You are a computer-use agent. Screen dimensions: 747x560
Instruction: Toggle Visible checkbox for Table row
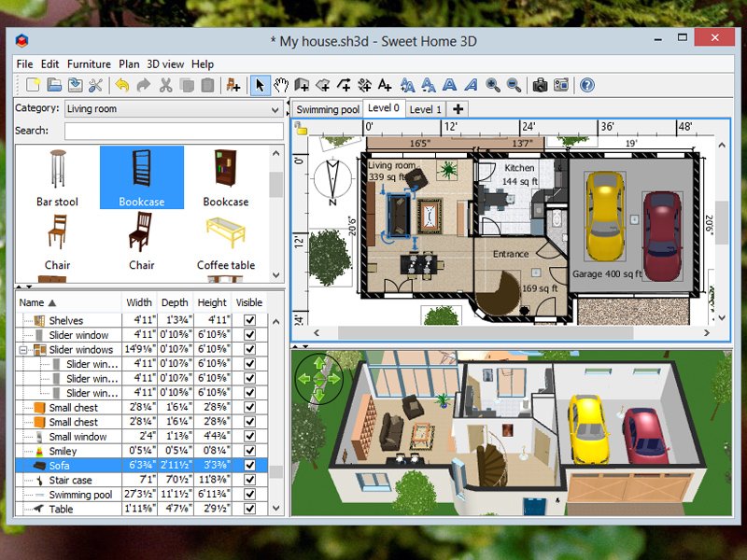coord(249,509)
